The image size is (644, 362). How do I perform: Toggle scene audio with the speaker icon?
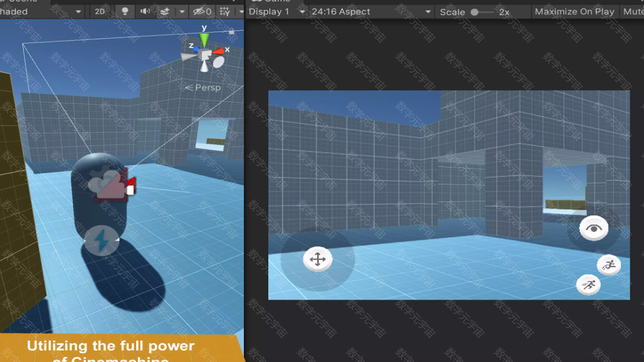(145, 12)
